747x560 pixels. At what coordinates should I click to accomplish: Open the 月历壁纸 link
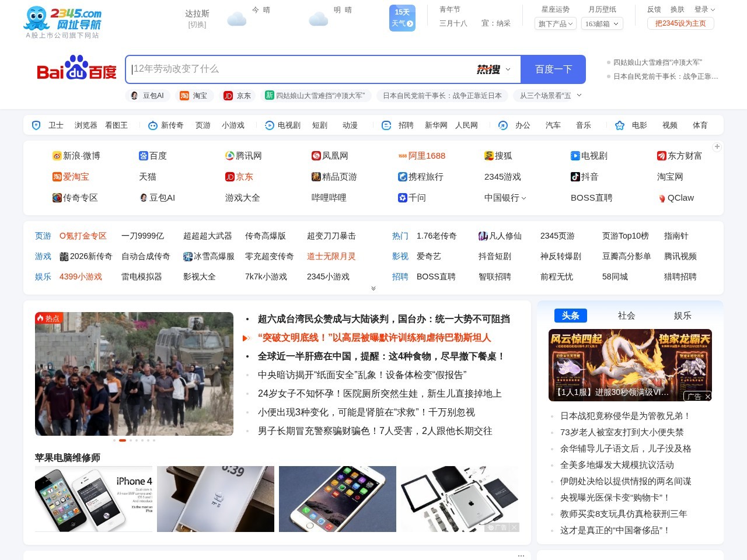click(602, 9)
